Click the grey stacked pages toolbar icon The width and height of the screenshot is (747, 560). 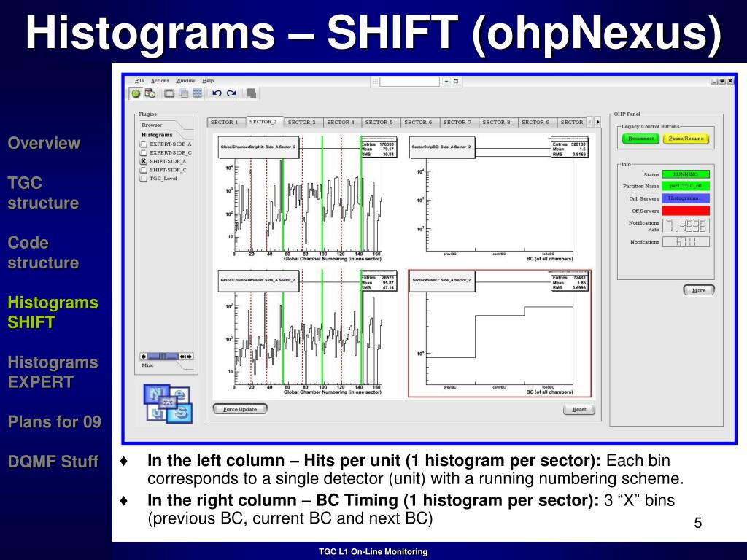(x=251, y=93)
